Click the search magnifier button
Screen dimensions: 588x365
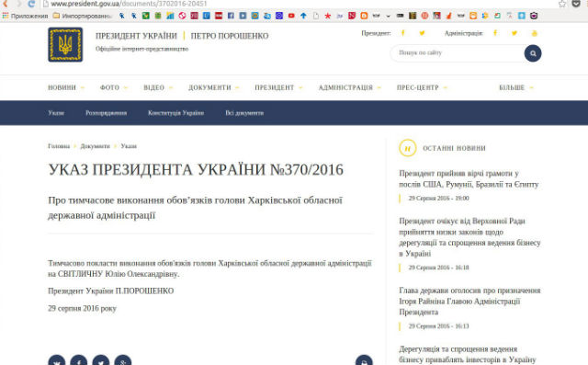pyautogui.click(x=533, y=53)
